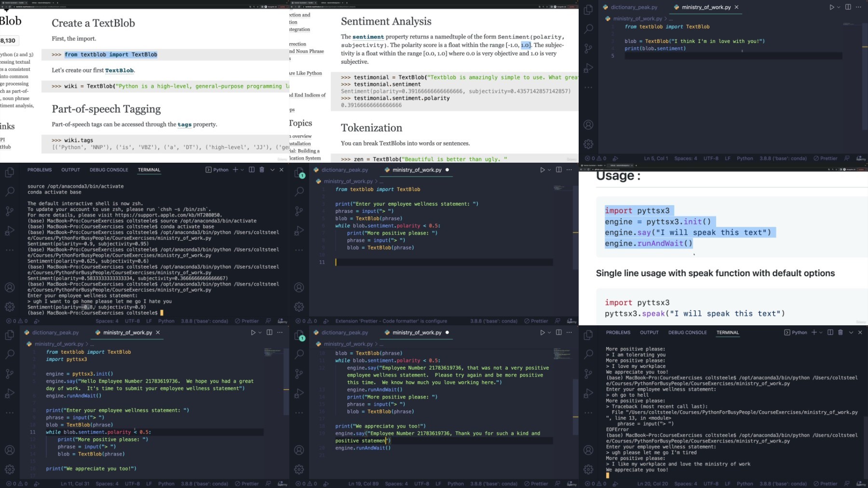
Task: Open Explorer in editor with "I think I'm in love" code
Action: (x=588, y=10)
